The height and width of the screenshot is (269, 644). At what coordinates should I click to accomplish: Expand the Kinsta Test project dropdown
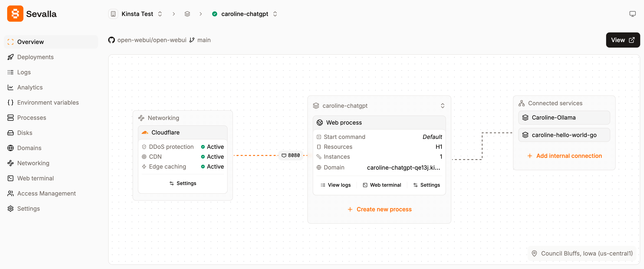pyautogui.click(x=160, y=14)
